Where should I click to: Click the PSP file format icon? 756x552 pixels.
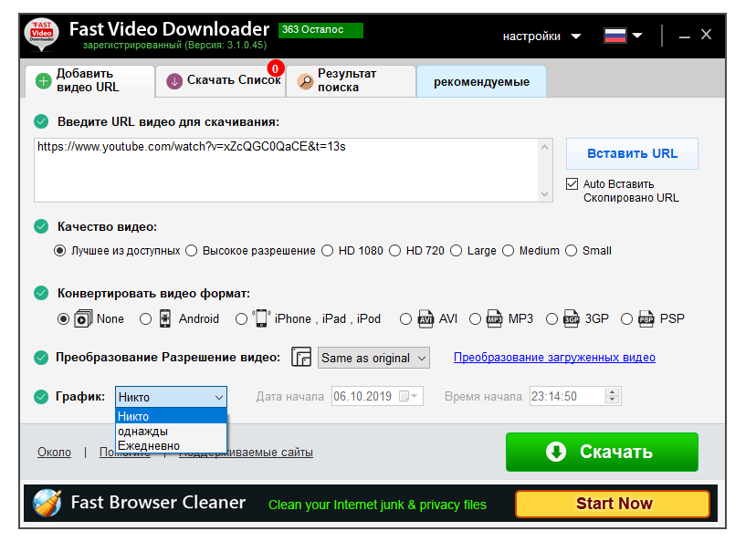tap(646, 318)
